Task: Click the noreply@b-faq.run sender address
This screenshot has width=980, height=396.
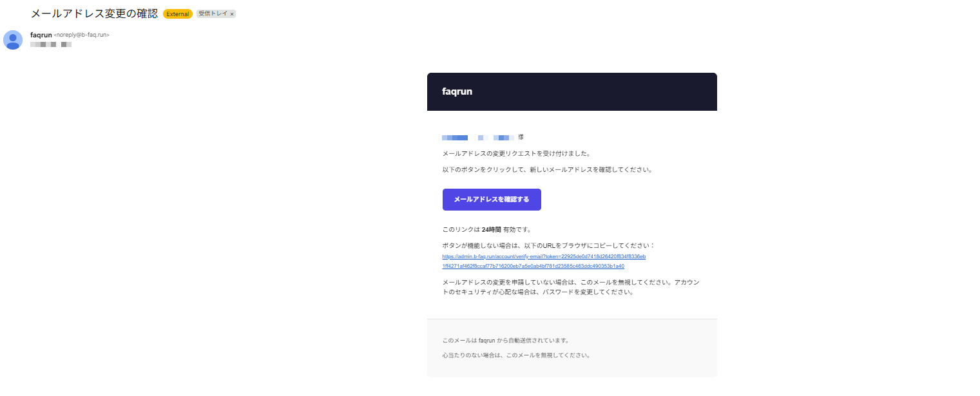Action: (81, 35)
